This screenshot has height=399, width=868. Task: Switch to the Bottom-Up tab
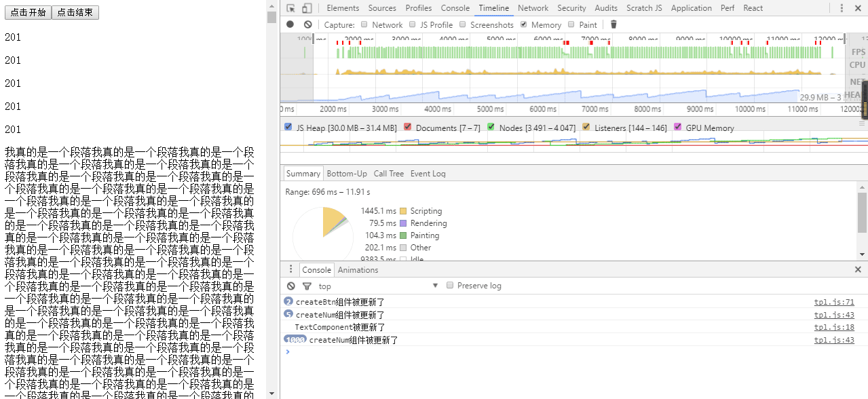[347, 173]
